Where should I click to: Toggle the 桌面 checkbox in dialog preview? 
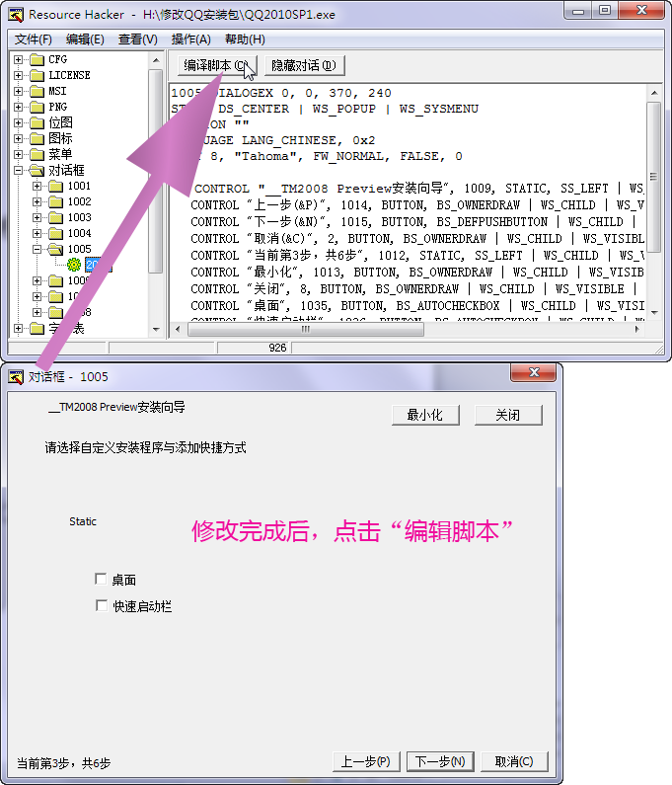tap(101, 580)
